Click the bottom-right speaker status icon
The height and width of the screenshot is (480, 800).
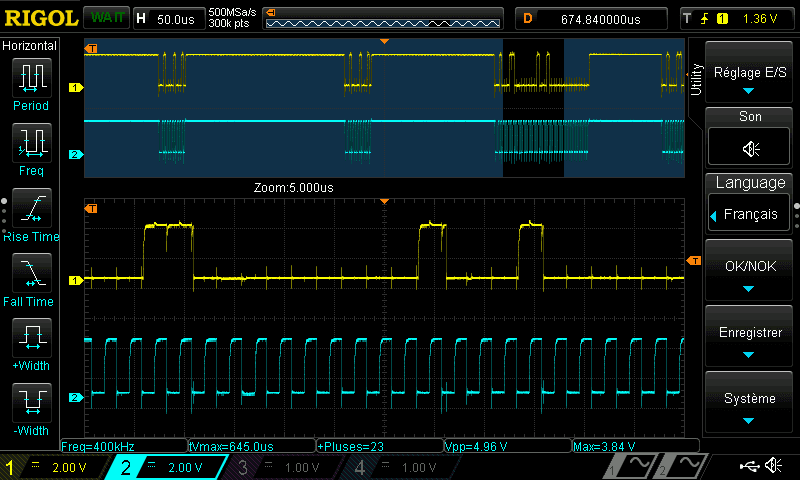click(x=773, y=466)
